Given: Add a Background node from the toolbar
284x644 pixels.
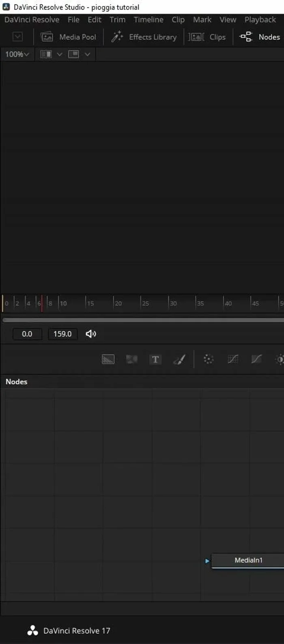Looking at the screenshot, I should pos(108,359).
